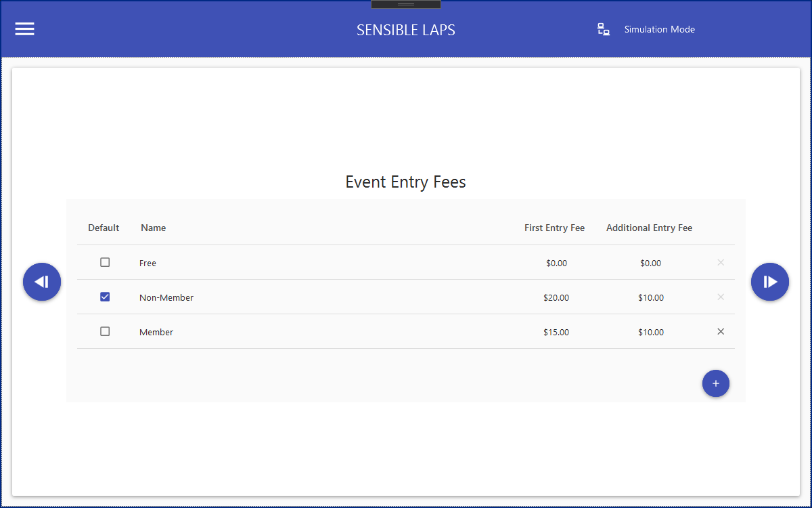Click the Simulation Mode network icon
The height and width of the screenshot is (508, 812).
[x=604, y=29]
